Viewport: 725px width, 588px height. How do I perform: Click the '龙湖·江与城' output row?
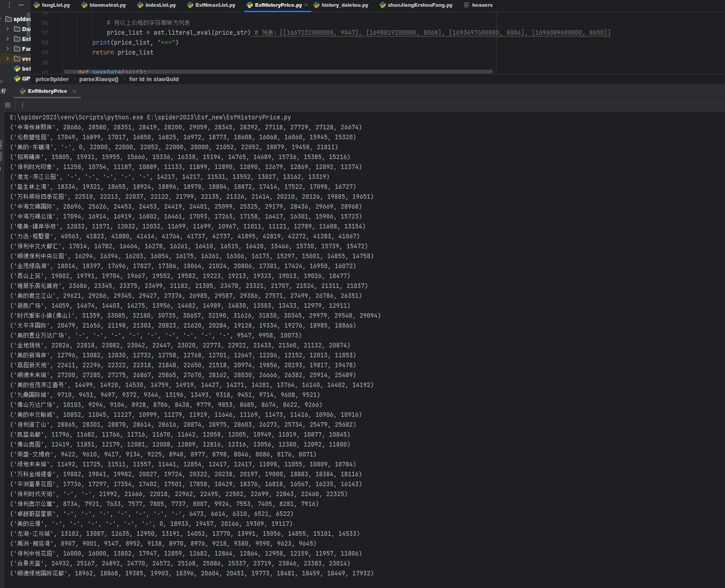(185, 534)
